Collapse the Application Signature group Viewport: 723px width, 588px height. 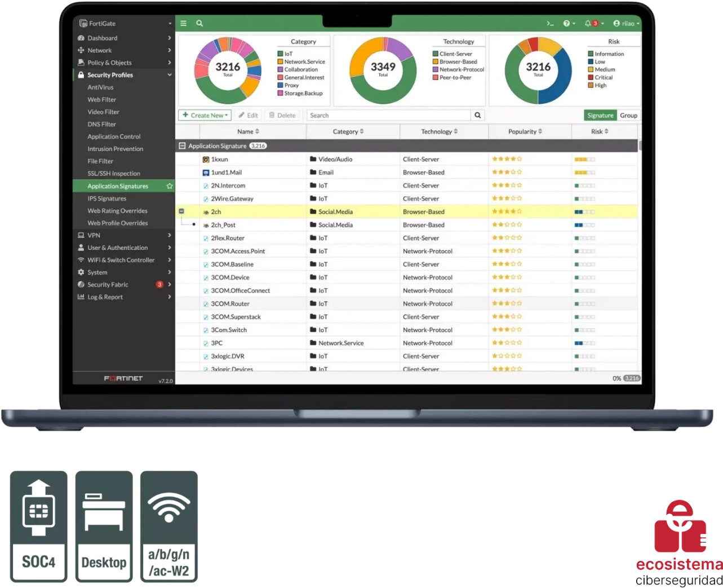point(182,146)
